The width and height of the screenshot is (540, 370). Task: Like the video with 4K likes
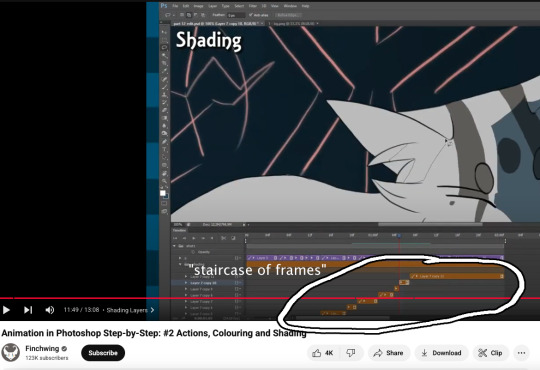[323, 353]
